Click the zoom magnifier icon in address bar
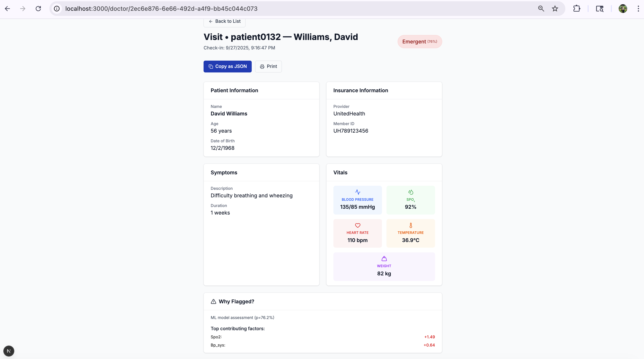This screenshot has width=644, height=359. [x=541, y=9]
